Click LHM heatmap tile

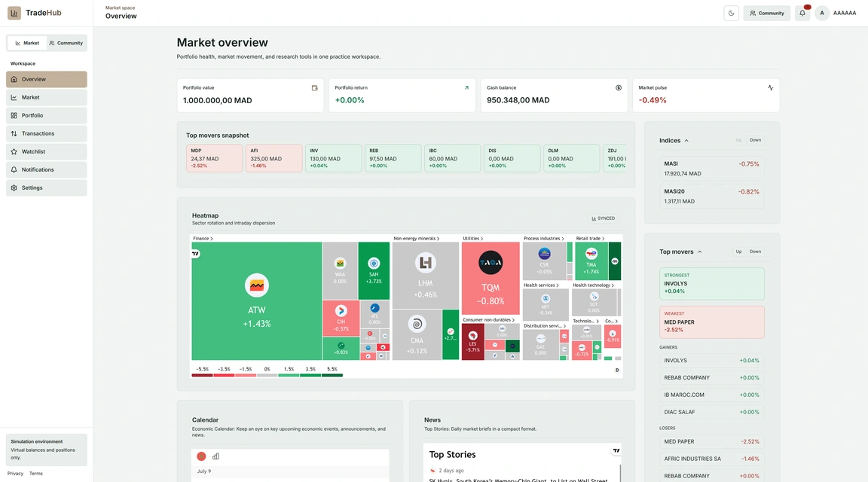pos(425,275)
